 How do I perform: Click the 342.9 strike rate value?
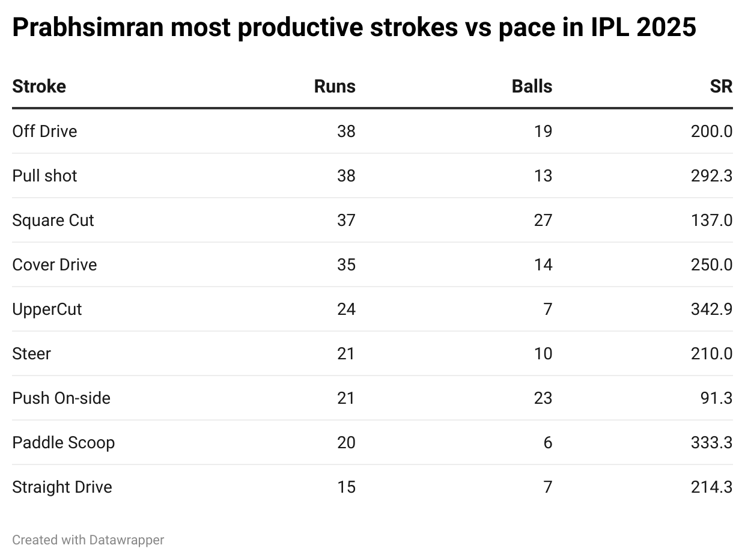click(x=712, y=309)
